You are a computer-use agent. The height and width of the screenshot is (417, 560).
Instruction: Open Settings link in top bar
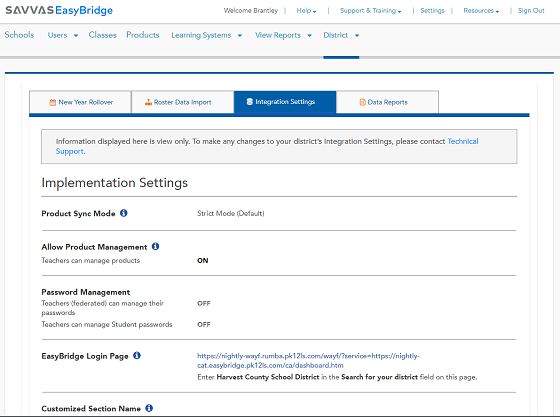[432, 11]
